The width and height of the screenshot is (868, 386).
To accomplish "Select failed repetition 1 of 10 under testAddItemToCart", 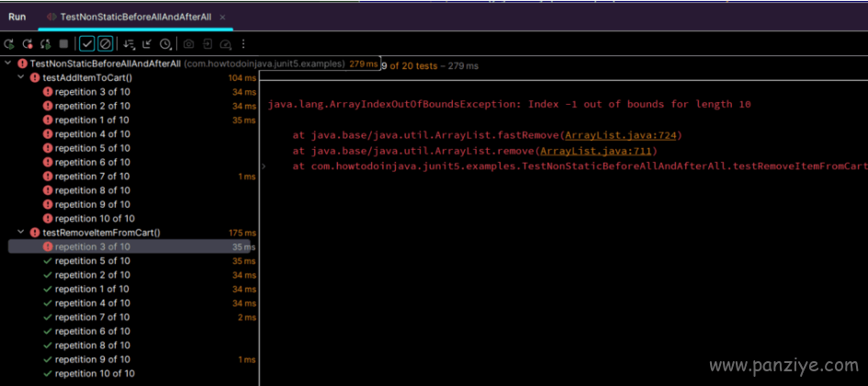I will 92,120.
